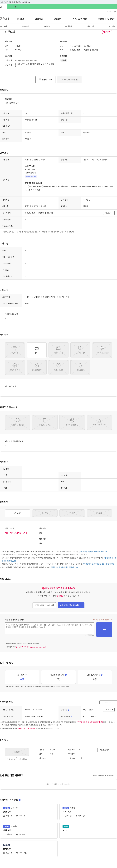Select the 교육비 지원 welfare icon
The width and height of the screenshot is (117, 868).
pos(80,350)
